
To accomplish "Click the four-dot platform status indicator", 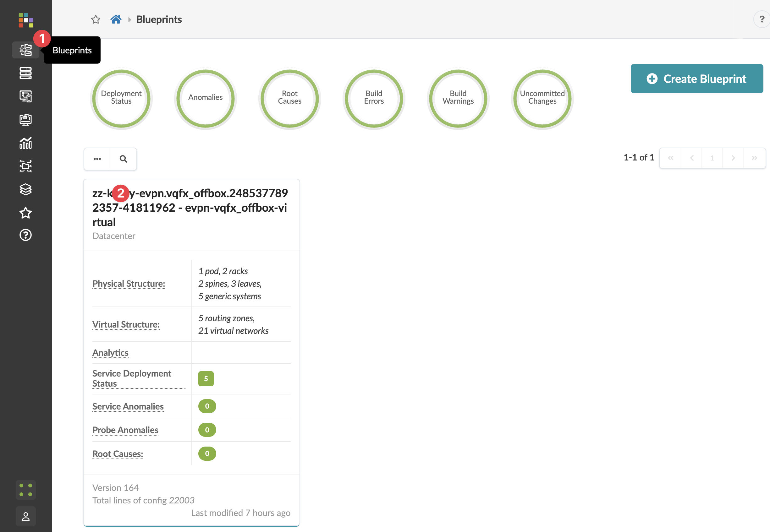I will click(25, 490).
